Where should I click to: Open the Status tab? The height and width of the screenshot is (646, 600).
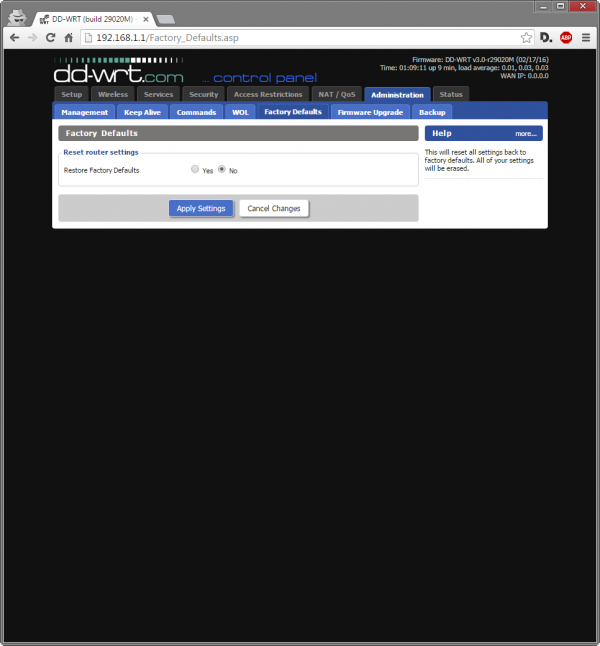point(451,94)
